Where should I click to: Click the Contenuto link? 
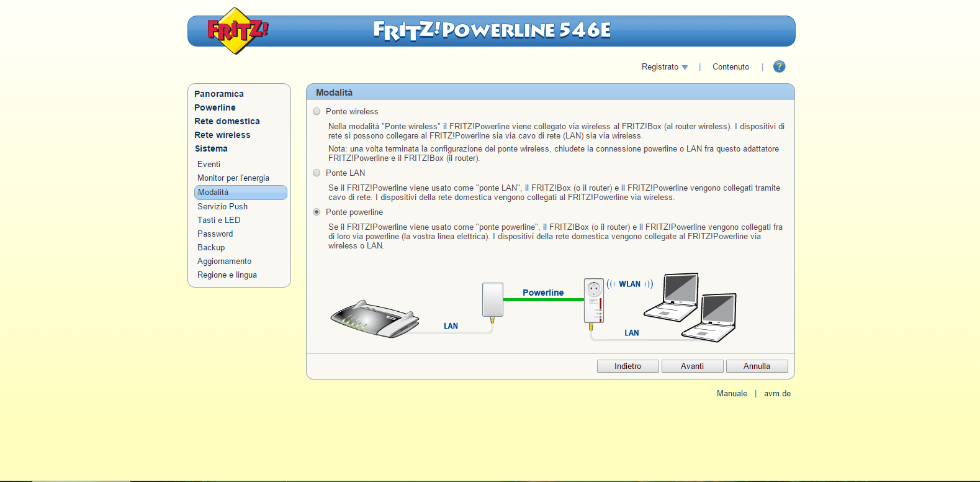click(x=731, y=67)
